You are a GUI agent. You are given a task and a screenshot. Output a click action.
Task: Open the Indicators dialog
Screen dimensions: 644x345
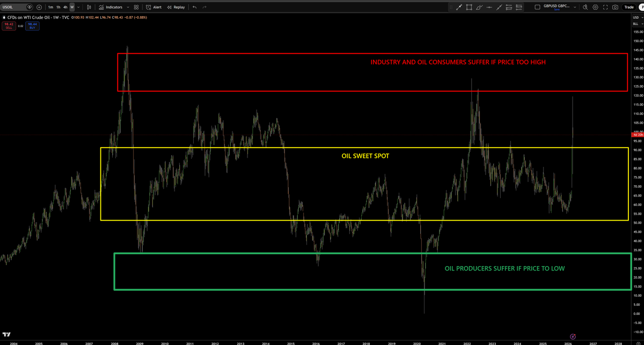(x=111, y=8)
